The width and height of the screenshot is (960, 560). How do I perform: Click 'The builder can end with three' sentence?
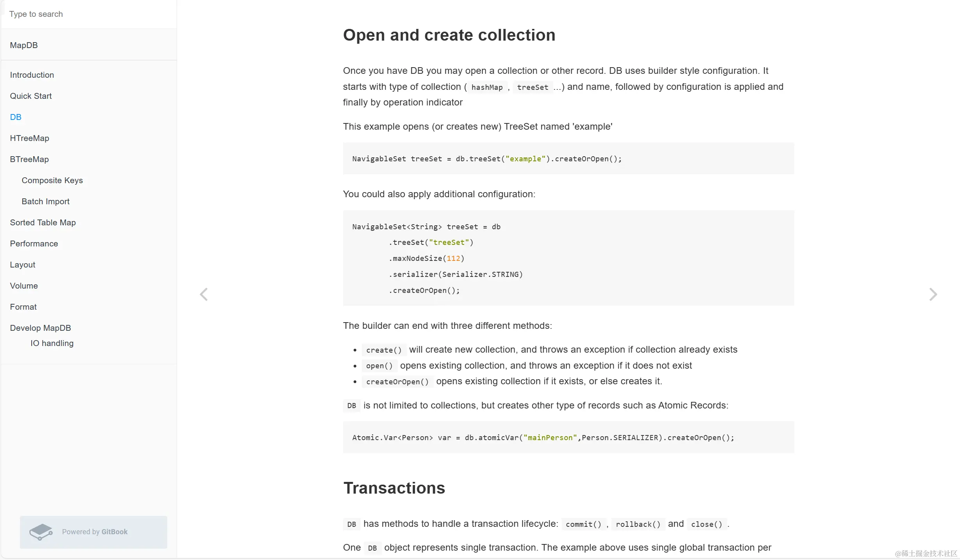[447, 326]
